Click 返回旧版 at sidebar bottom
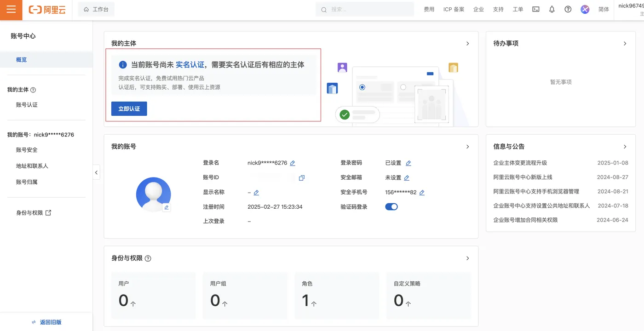The width and height of the screenshot is (644, 331). point(46,322)
